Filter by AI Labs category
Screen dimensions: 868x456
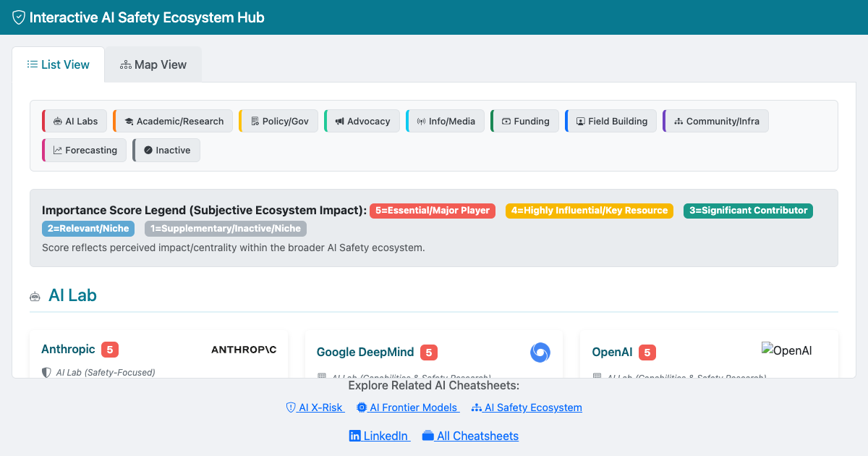[x=75, y=121]
